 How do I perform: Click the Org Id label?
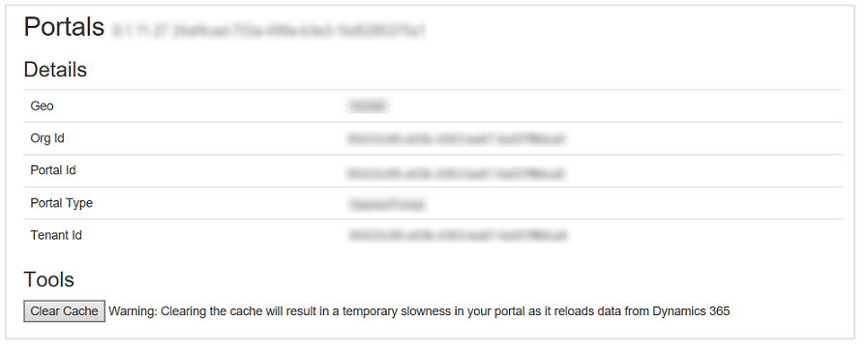click(x=47, y=138)
